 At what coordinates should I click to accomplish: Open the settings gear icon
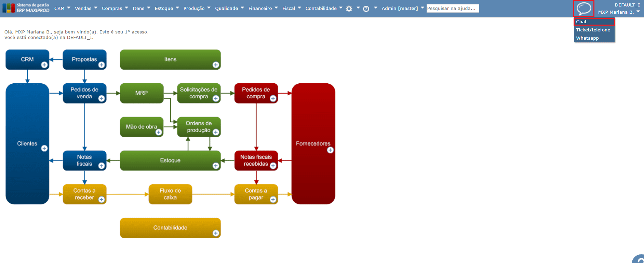[349, 9]
